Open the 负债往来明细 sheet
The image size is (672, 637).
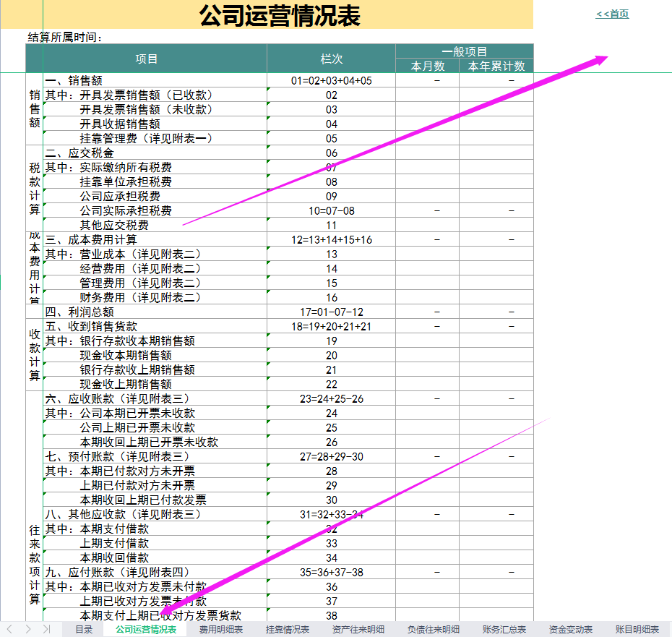(x=432, y=629)
